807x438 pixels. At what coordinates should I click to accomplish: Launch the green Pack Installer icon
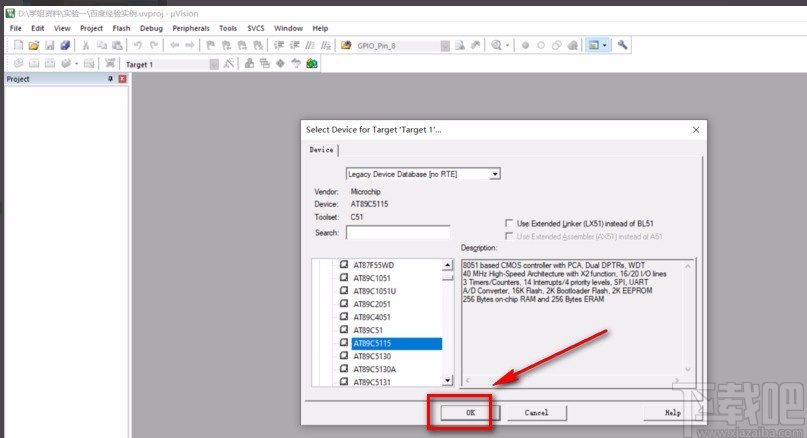click(x=312, y=64)
